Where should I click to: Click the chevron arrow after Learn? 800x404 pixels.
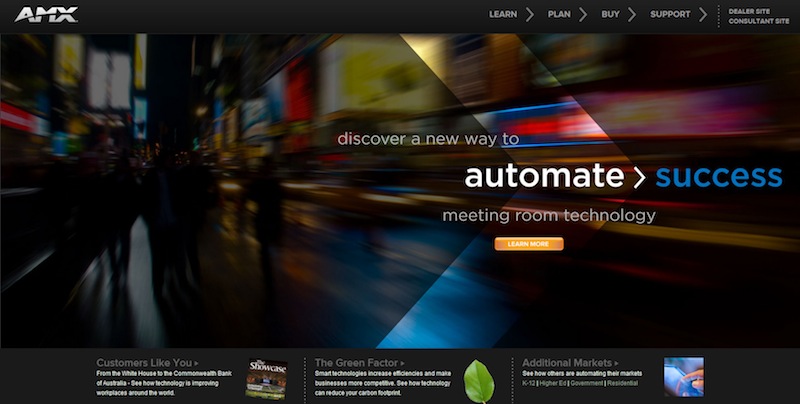pyautogui.click(x=530, y=15)
